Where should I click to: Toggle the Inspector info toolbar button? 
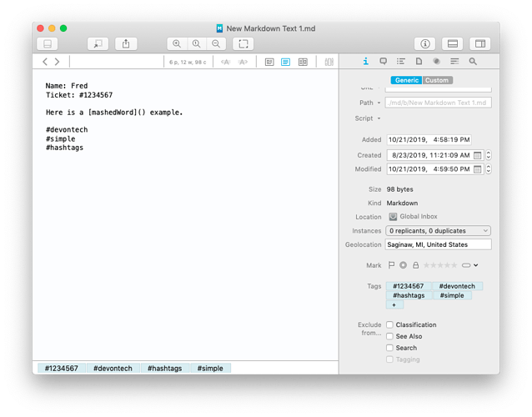click(425, 43)
